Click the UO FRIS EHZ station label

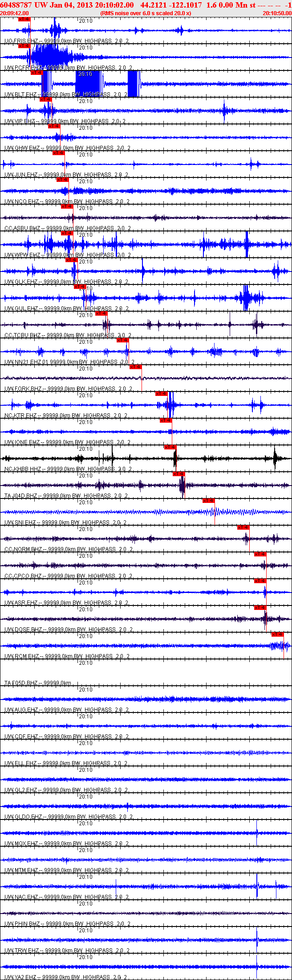21,41
